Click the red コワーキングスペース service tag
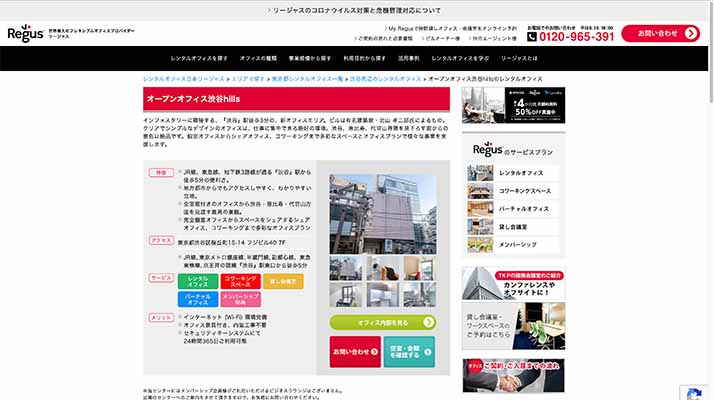 pos(240,282)
